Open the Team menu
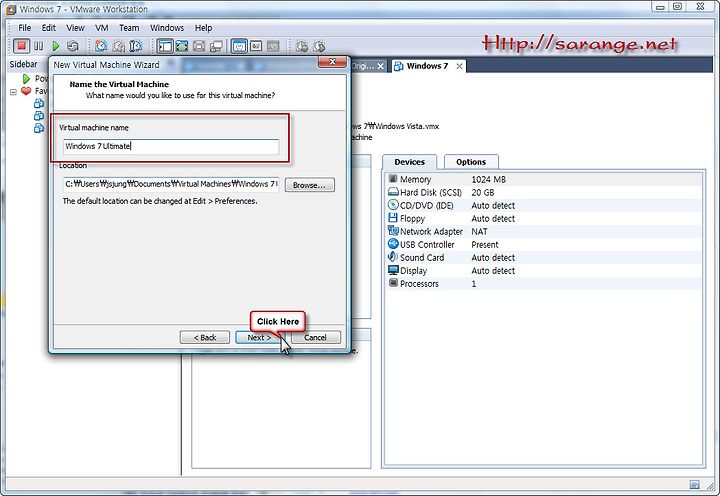 point(129,28)
